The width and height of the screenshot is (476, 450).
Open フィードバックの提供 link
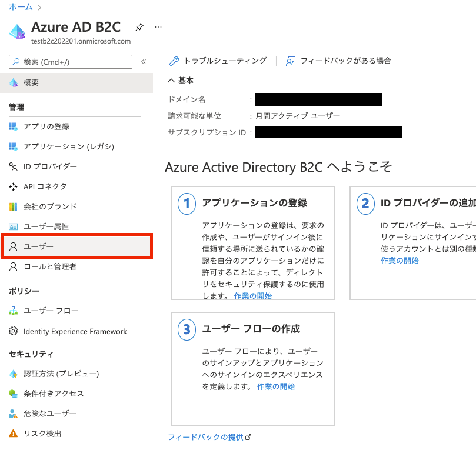pyautogui.click(x=205, y=437)
